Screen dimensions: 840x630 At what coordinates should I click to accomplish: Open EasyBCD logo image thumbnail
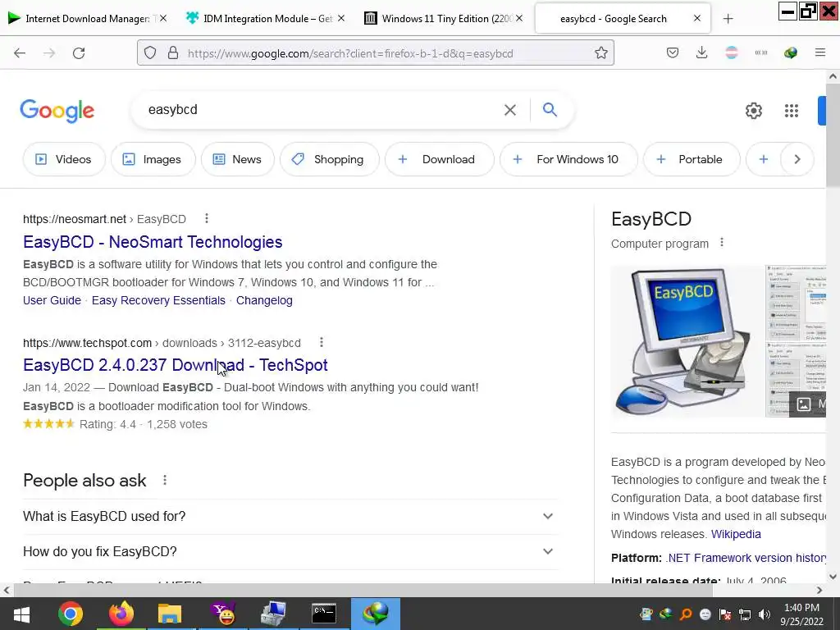pyautogui.click(x=687, y=341)
